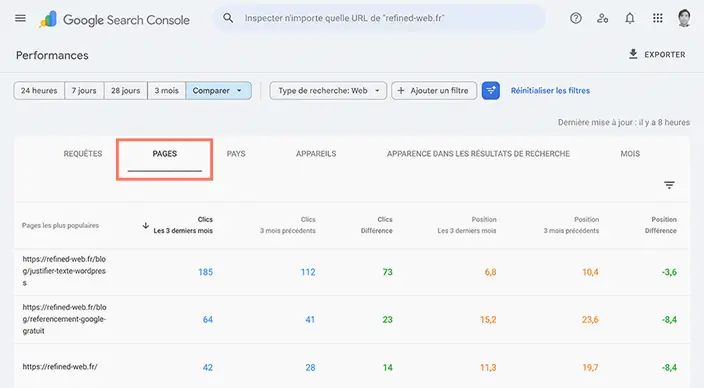Click the 14 clicks difference value
The width and height of the screenshot is (704, 388).
click(387, 367)
